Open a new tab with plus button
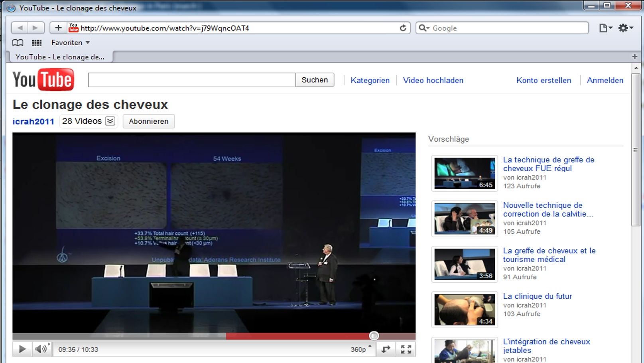This screenshot has height=363, width=644. (634, 57)
